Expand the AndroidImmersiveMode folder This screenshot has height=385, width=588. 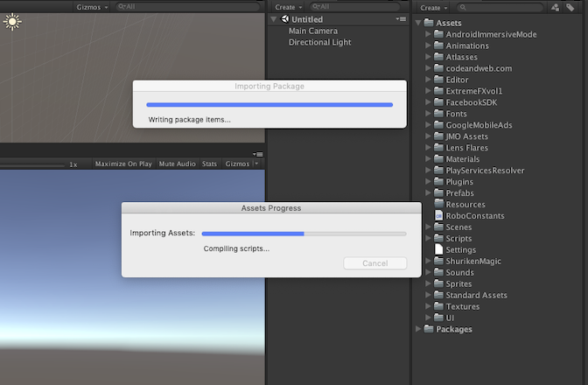(428, 34)
